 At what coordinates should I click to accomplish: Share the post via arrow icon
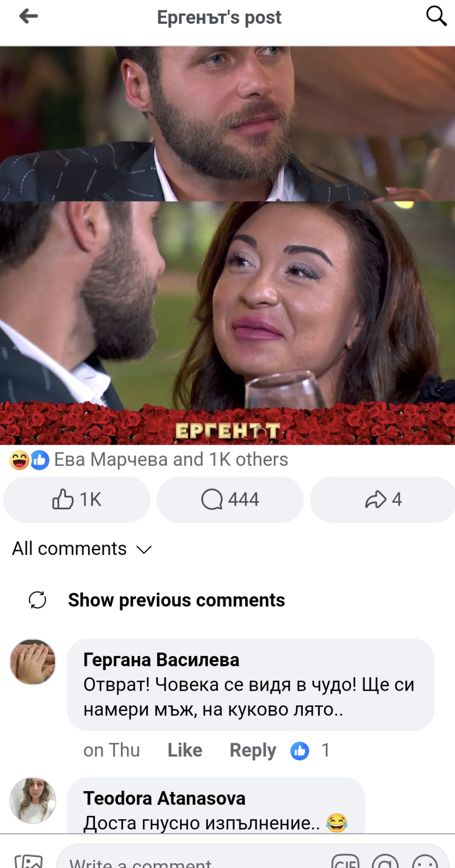(x=383, y=500)
